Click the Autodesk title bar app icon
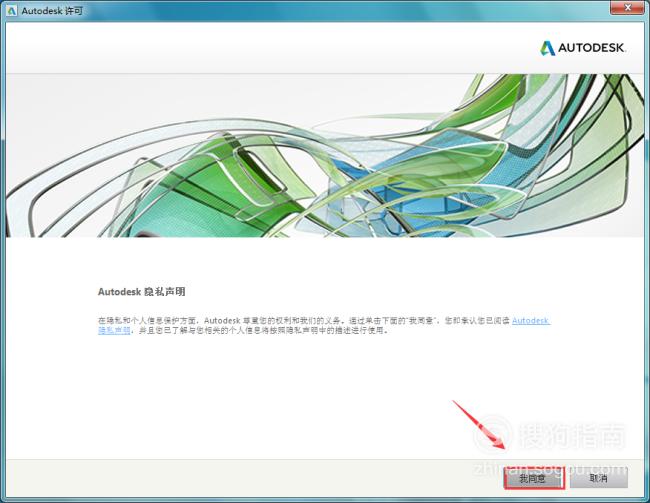650x503 pixels. [11, 10]
